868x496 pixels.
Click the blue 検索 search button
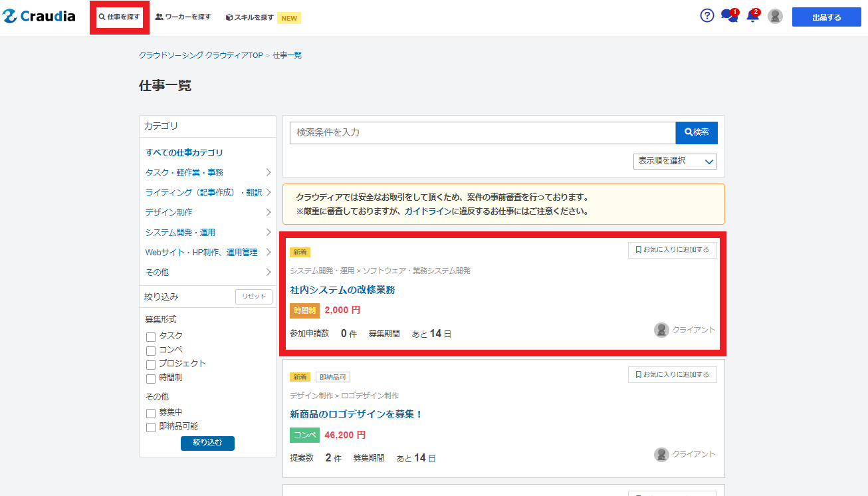click(697, 132)
